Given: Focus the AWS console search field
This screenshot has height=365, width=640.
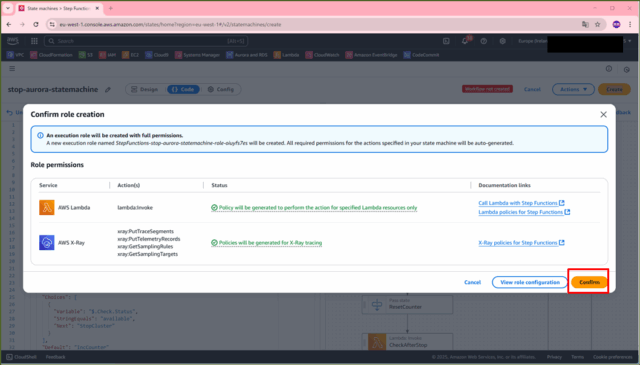Looking at the screenshot, I should (146, 41).
